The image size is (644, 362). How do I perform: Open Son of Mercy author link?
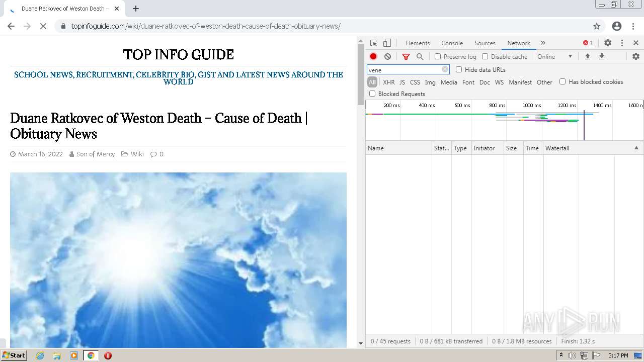click(96, 154)
